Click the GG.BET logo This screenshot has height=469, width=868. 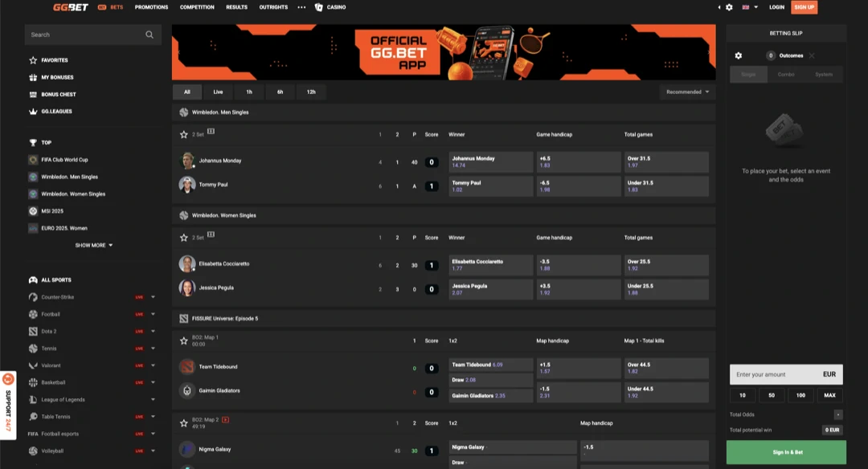click(70, 7)
